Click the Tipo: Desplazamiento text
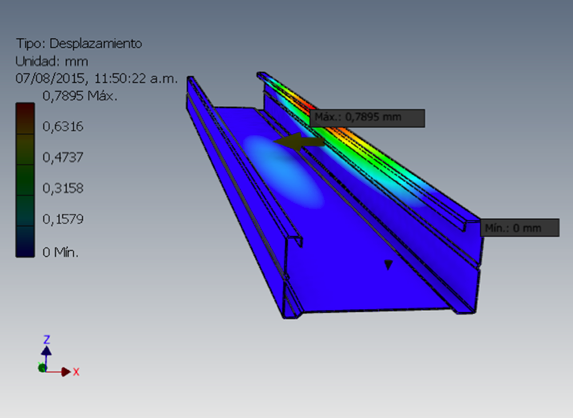Image resolution: width=573 pixels, height=418 pixels. pyautogui.click(x=79, y=43)
